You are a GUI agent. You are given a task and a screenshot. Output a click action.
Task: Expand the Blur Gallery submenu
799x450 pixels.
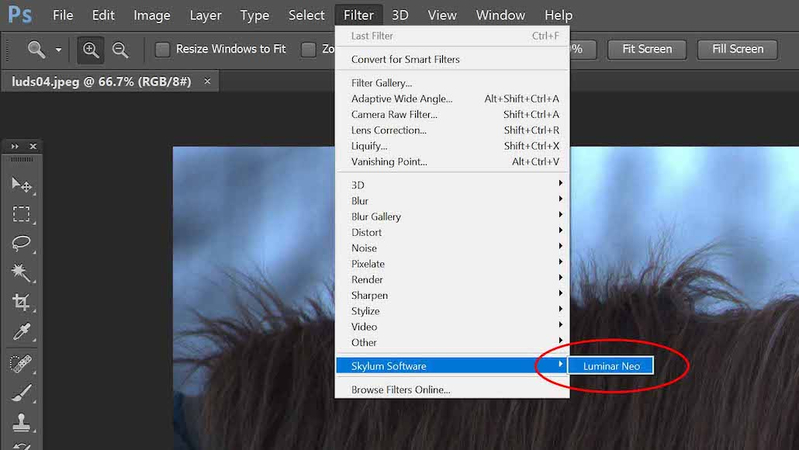[452, 217]
